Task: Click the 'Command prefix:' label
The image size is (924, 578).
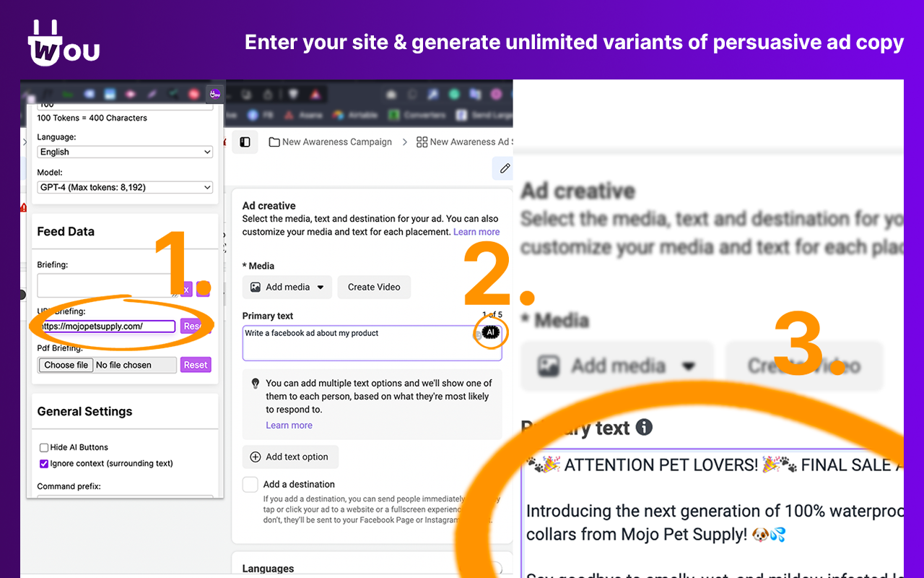Action: (69, 486)
